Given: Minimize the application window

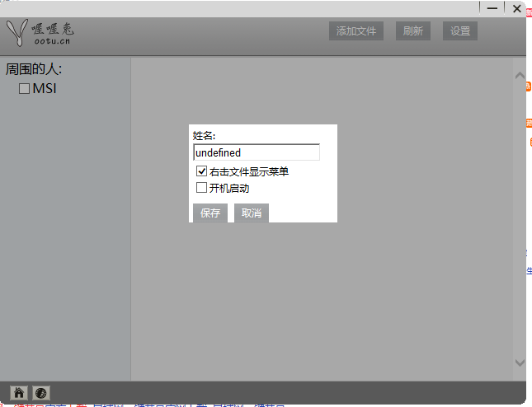Looking at the screenshot, I should click(x=492, y=8).
